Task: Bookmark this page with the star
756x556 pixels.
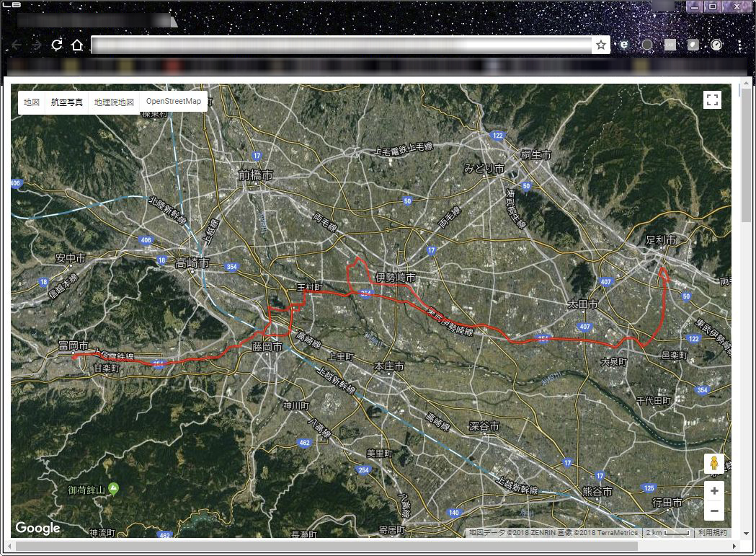Action: pyautogui.click(x=601, y=45)
